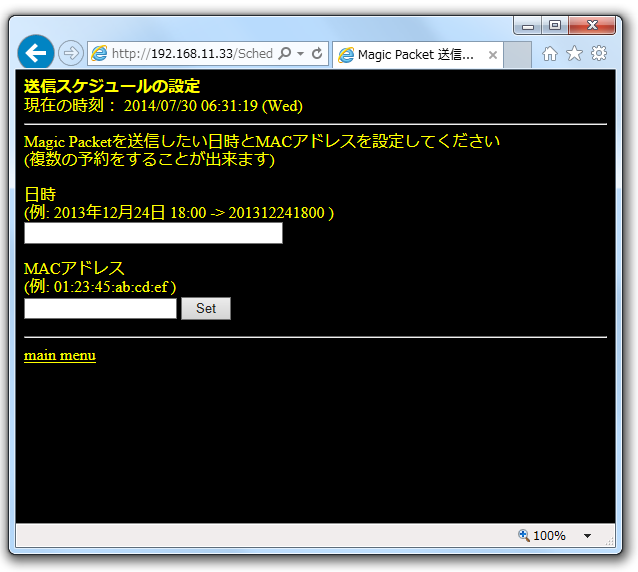
Task: Select the Magic Packet tab
Action: coord(418,55)
